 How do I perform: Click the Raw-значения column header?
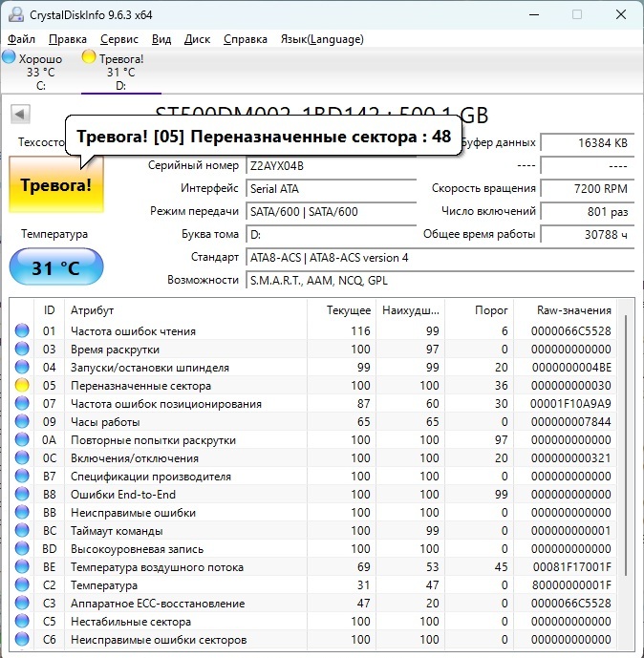tap(565, 310)
